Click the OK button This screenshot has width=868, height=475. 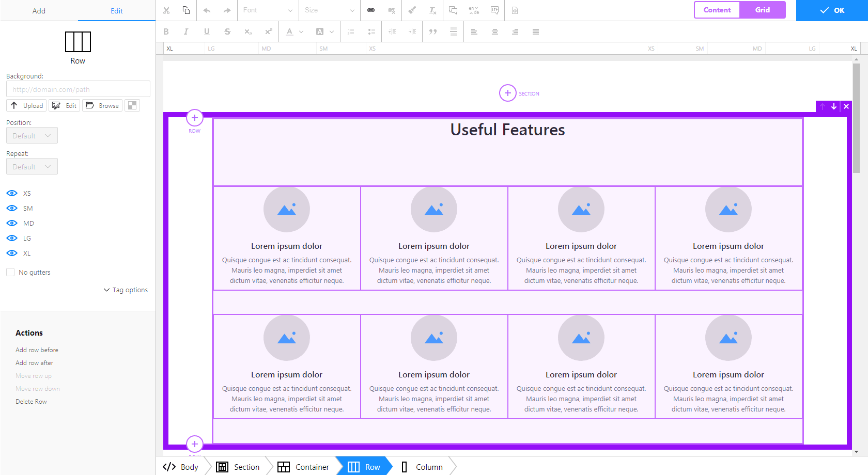coord(832,10)
